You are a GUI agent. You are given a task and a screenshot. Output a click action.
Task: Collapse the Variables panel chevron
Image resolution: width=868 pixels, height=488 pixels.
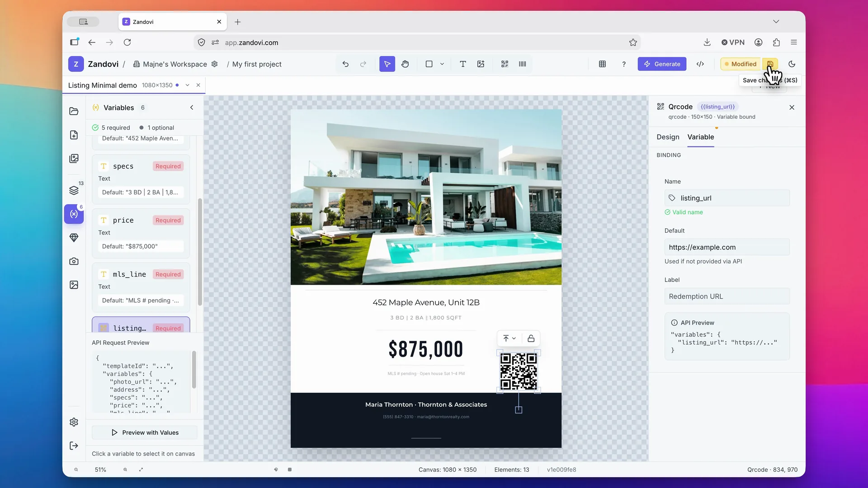tap(192, 108)
